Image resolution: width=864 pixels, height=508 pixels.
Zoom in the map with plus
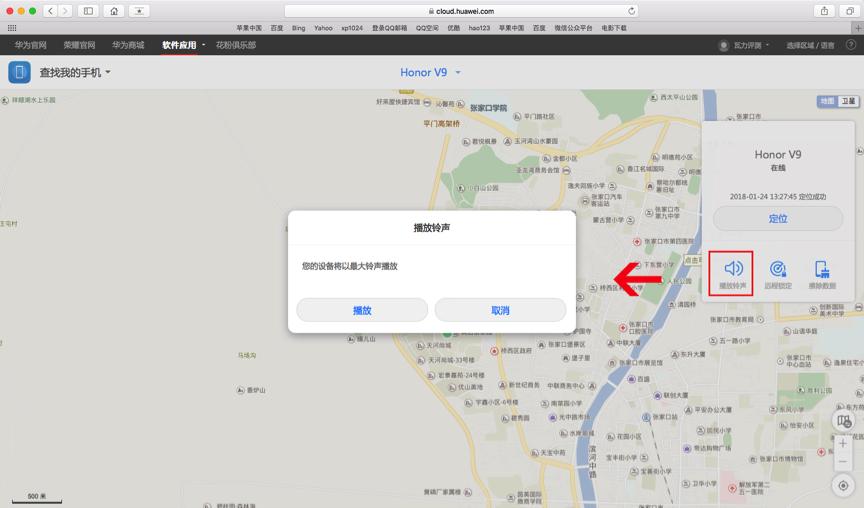[843, 443]
